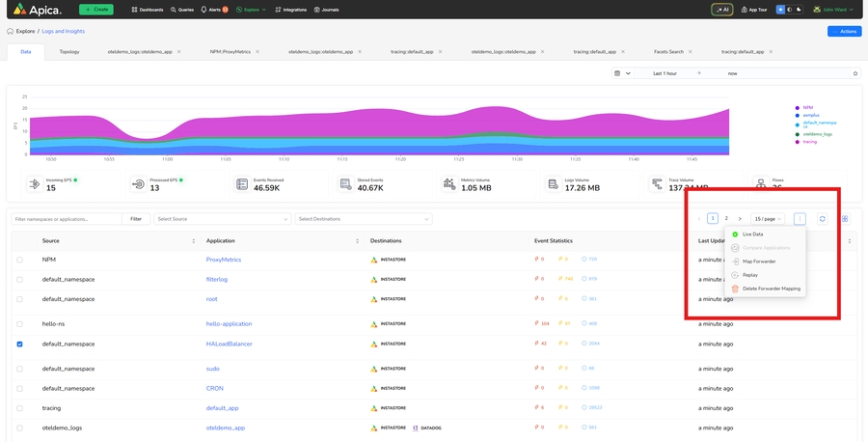Open the filterlog application link
Screen dimensions: 868x442
[x=217, y=279]
